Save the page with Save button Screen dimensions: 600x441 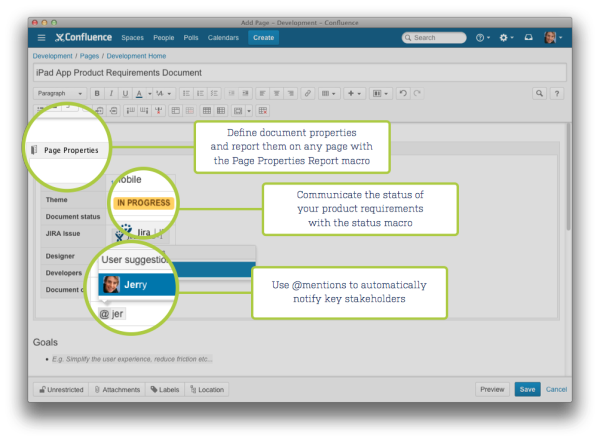coord(527,389)
